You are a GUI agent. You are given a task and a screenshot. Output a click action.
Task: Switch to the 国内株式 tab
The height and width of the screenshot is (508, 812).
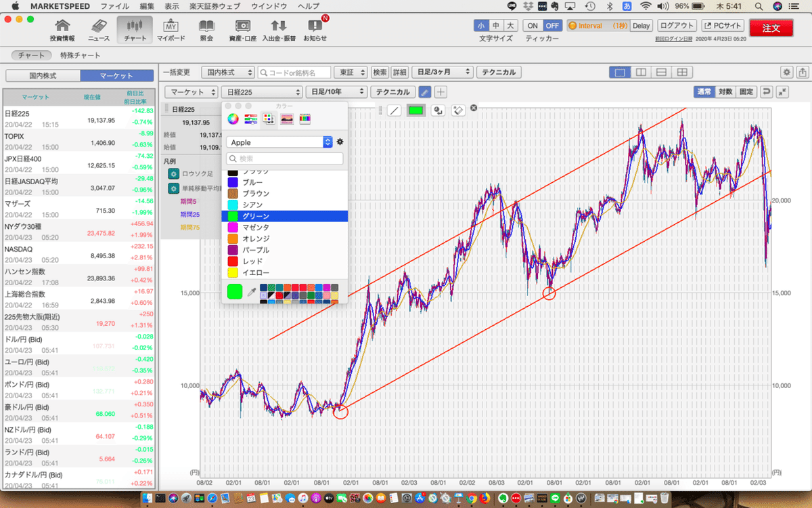click(42, 76)
